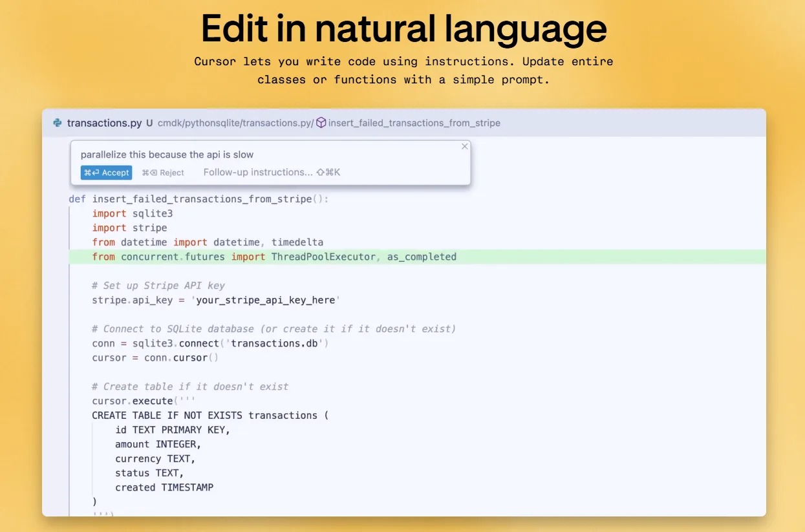Open the cmdk/pythonsqlite/transactions.py breadcrumb path

(x=235, y=123)
